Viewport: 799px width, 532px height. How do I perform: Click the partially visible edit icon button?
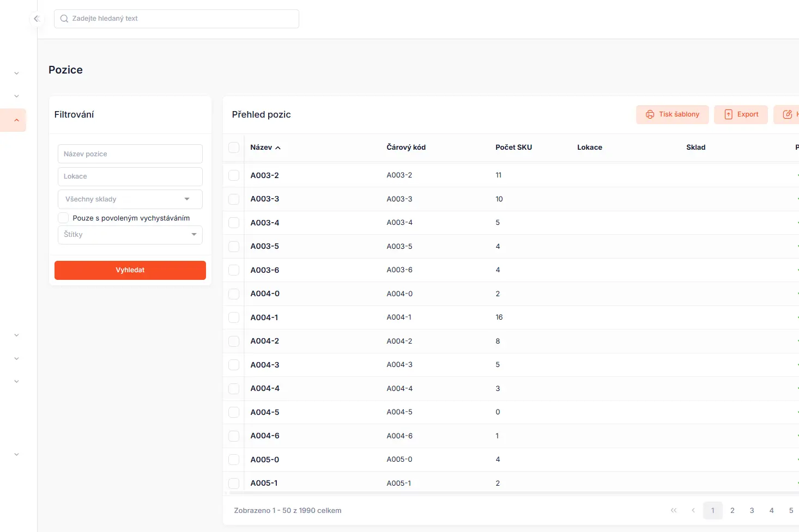point(788,114)
